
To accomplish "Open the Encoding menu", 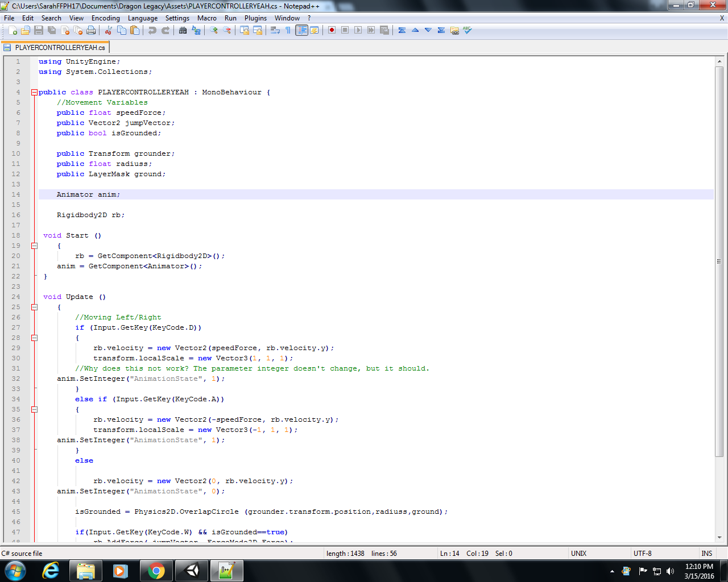I will tap(105, 18).
